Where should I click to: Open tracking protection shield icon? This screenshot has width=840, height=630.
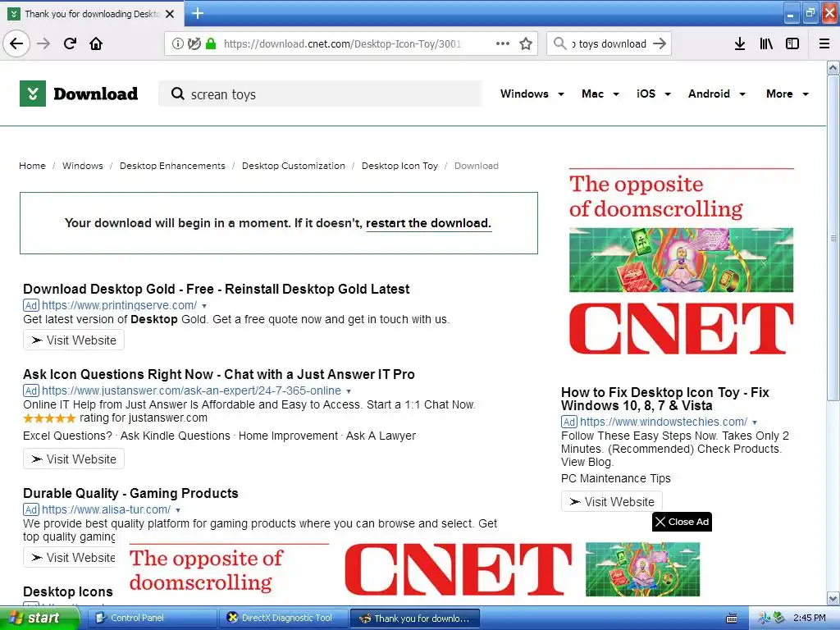point(194,43)
